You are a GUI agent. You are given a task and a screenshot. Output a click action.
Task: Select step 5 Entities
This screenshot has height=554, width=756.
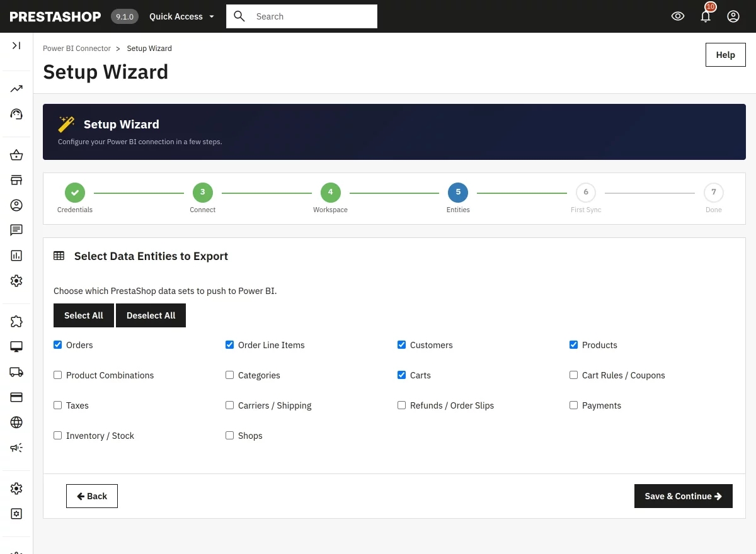point(458,193)
